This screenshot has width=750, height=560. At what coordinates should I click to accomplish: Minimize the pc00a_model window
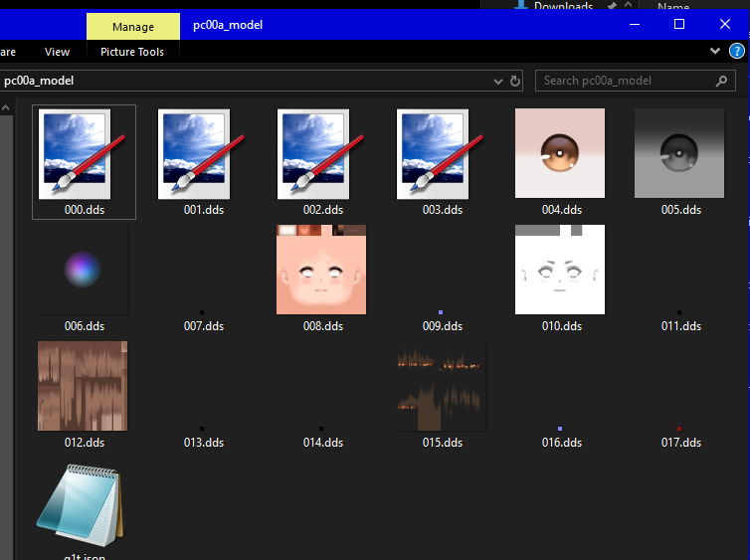click(635, 25)
